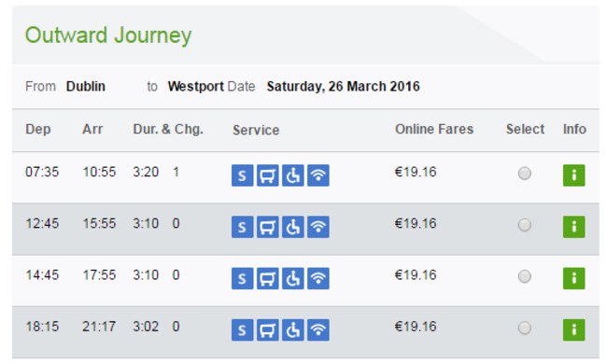Click the WiFi icon on 14:45 row
The height and width of the screenshot is (364, 607).
318,278
